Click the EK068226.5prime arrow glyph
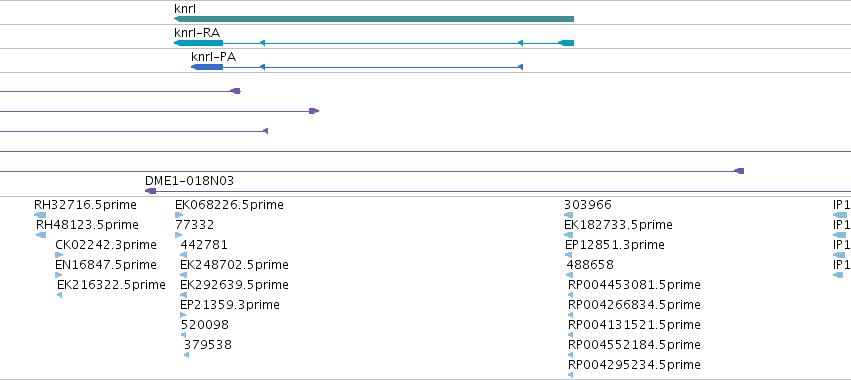This screenshot has width=851, height=380. coord(179,215)
